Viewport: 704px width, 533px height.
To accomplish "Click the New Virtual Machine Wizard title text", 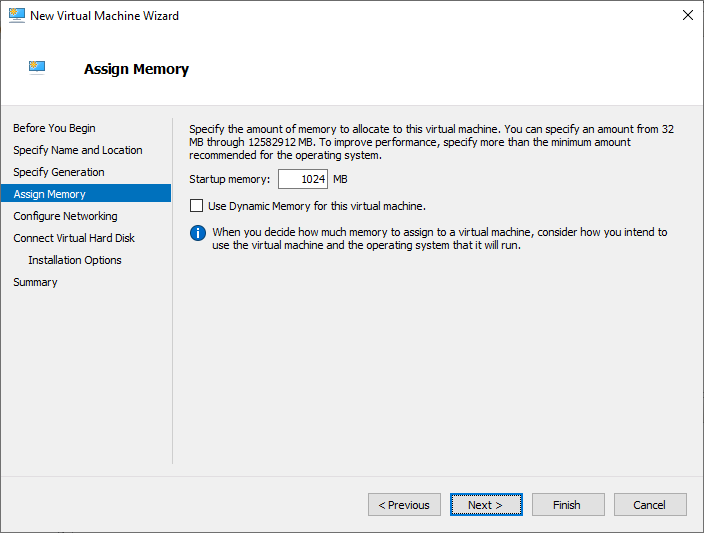I will (105, 16).
